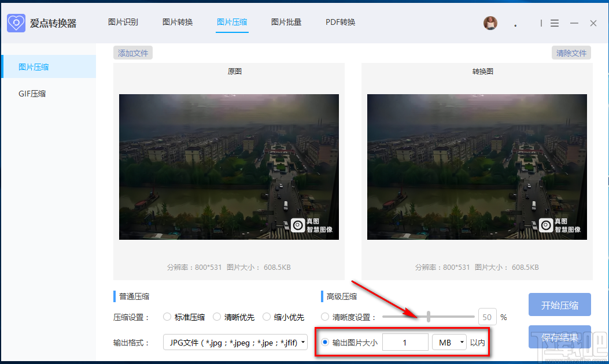Click the original image resolution and 608.5KB size text

[x=229, y=268]
